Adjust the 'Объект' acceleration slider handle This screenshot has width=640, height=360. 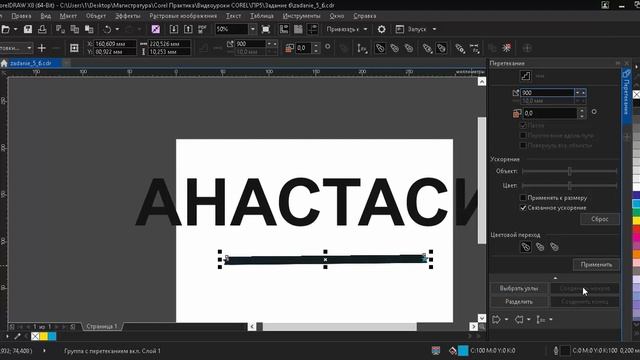[570, 171]
